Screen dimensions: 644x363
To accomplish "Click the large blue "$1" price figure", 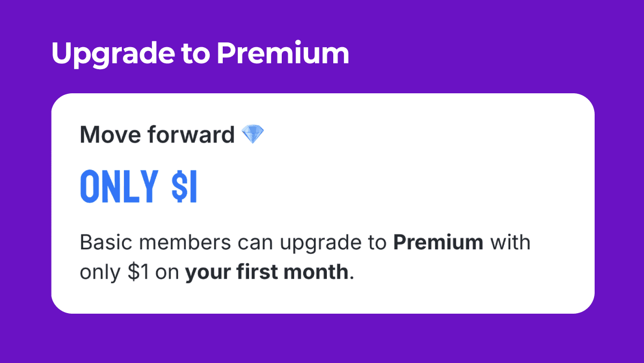I will click(x=185, y=186).
